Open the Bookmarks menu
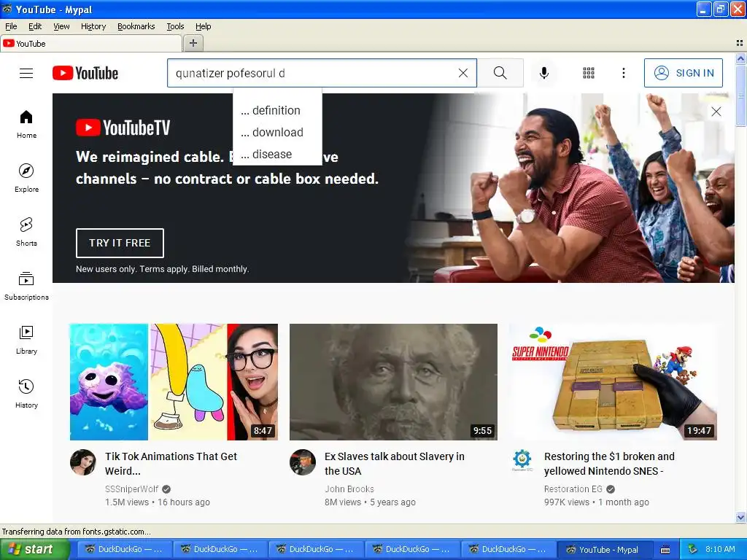 (136, 26)
